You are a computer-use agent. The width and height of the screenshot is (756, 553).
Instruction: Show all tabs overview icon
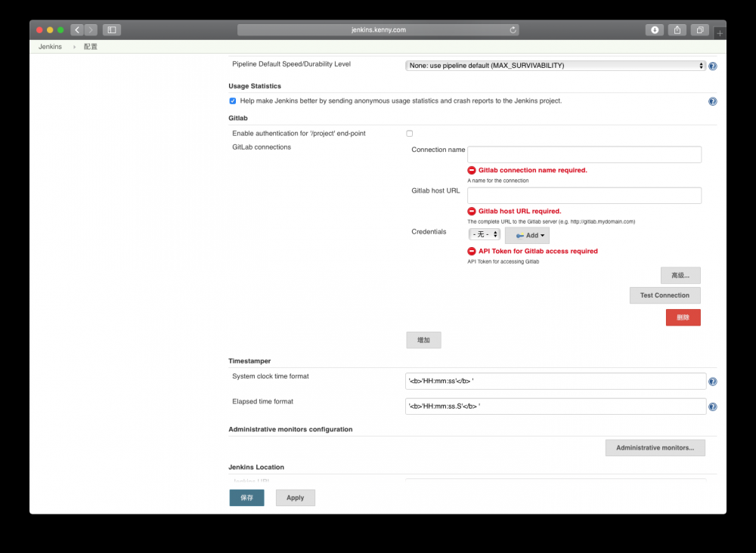(700, 30)
